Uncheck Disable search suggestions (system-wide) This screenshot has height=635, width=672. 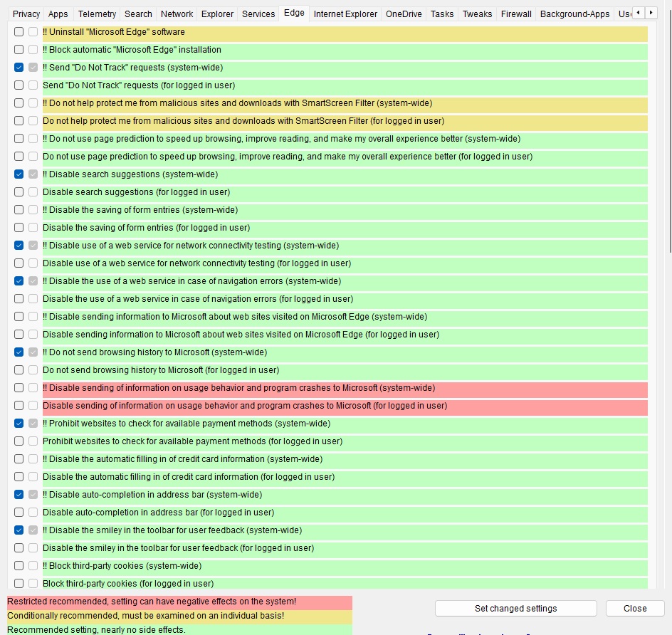click(x=19, y=174)
